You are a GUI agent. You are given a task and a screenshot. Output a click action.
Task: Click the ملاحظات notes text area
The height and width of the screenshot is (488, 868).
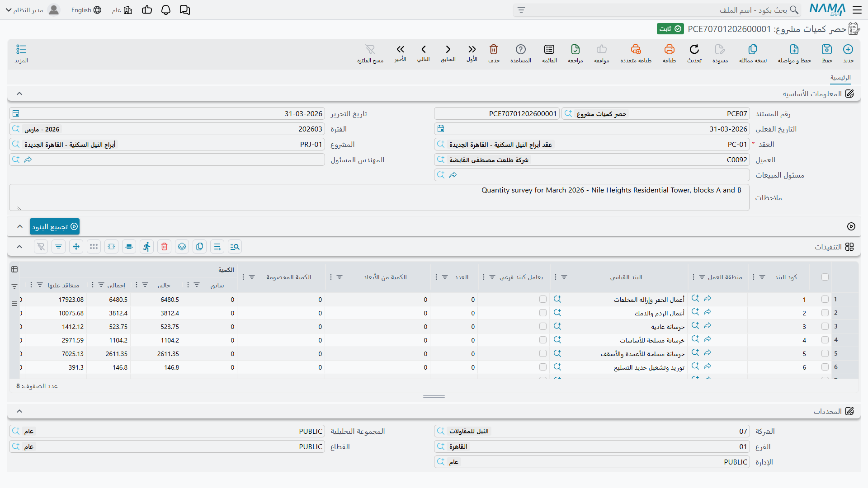click(379, 197)
